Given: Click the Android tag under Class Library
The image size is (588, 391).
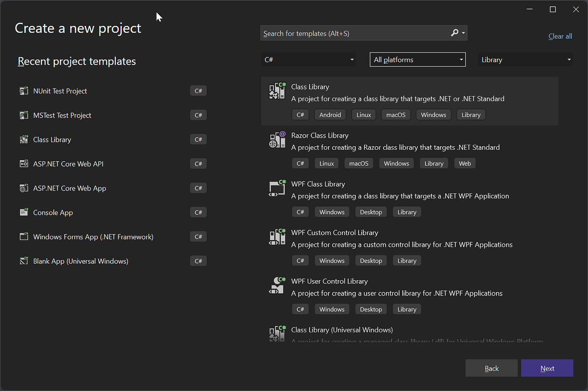Looking at the screenshot, I should (x=330, y=115).
